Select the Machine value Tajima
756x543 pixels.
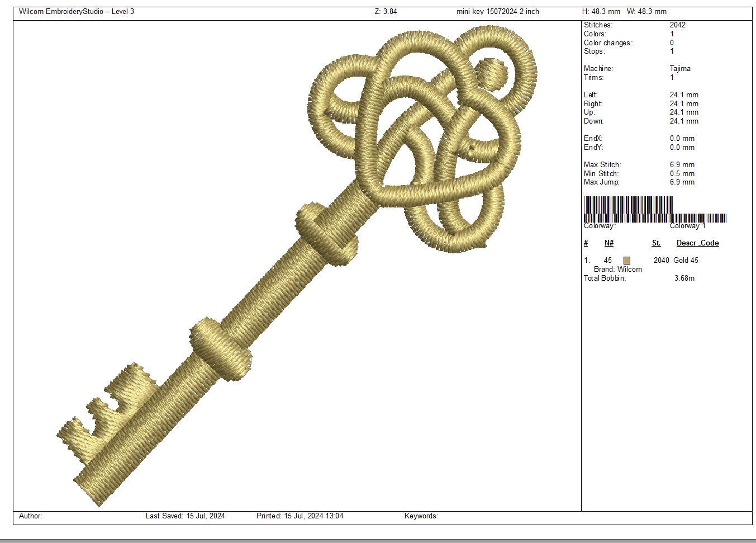tap(680, 69)
